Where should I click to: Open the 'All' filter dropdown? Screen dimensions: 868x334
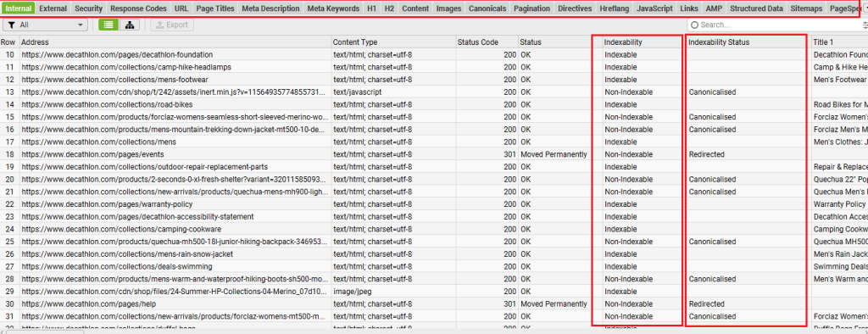click(46, 25)
